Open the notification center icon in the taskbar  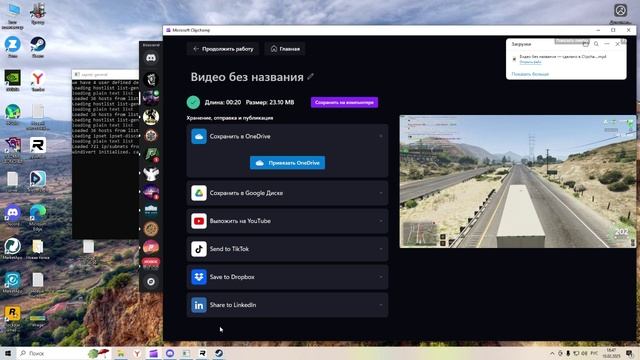[630, 353]
